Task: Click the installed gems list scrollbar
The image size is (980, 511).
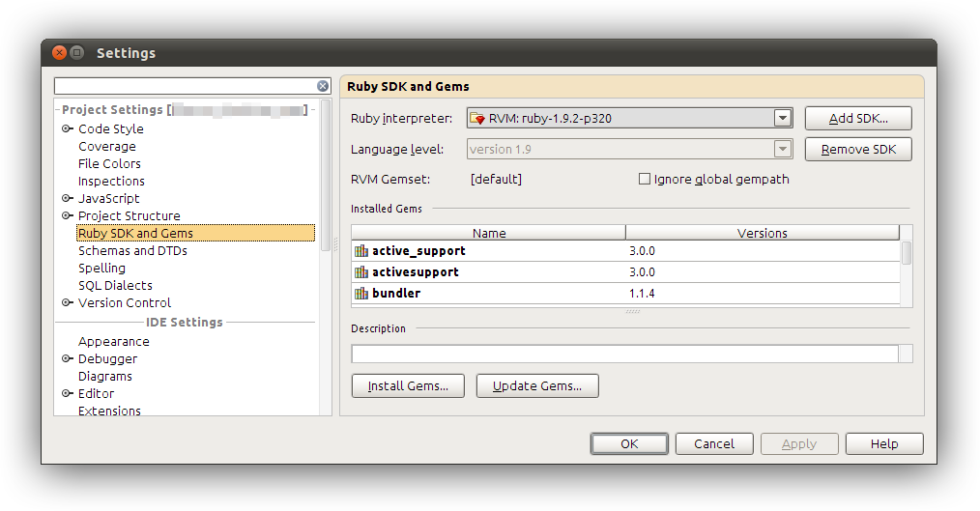Action: coord(907,254)
